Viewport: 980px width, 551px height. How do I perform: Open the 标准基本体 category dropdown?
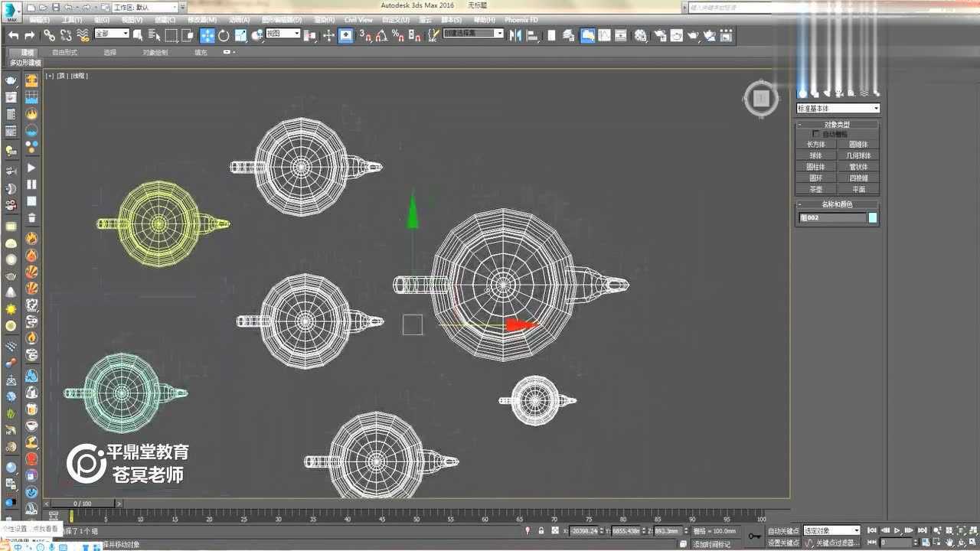tap(838, 109)
